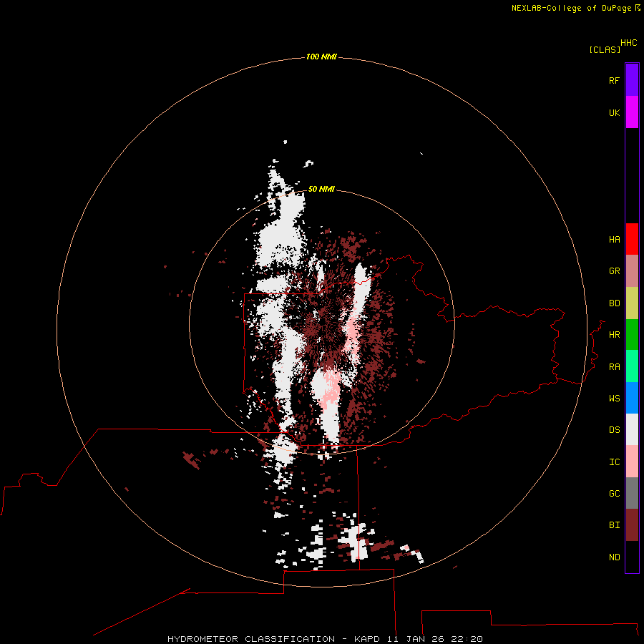Click the HA legend label

pos(615,240)
